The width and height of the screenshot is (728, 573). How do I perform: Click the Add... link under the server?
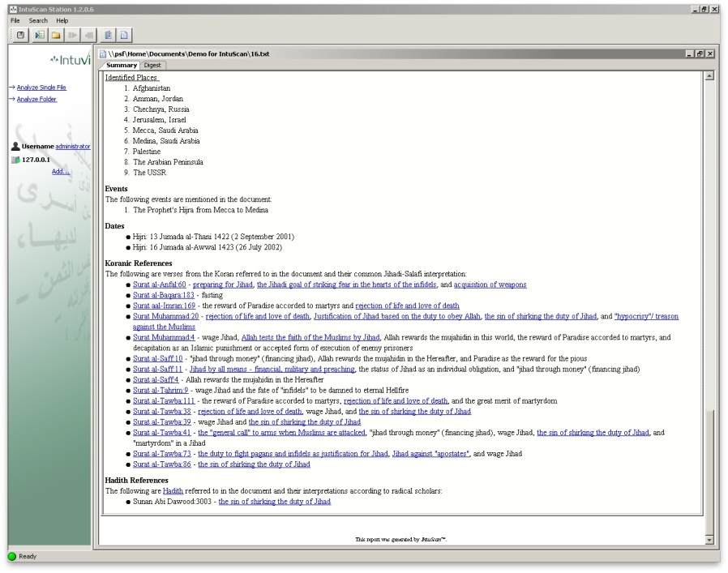[61, 171]
